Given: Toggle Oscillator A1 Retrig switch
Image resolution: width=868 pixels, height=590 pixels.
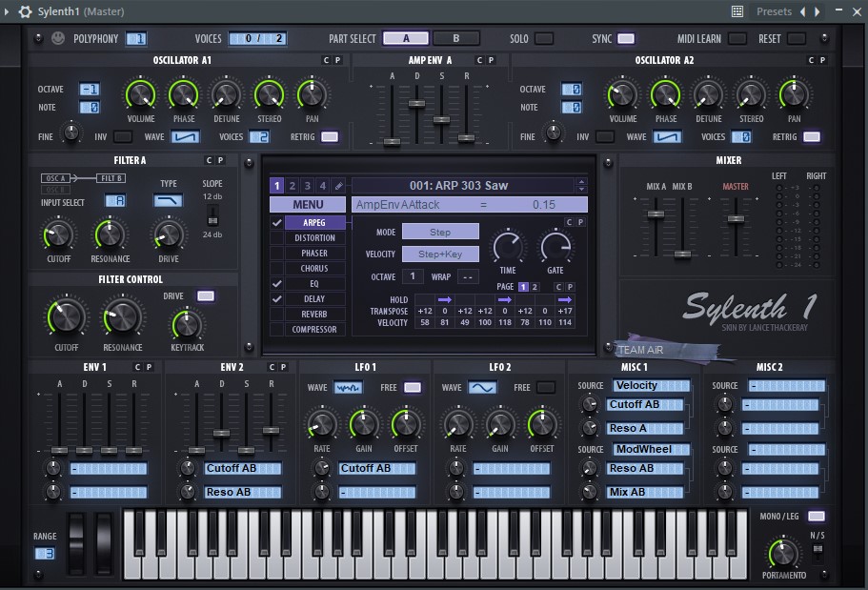Looking at the screenshot, I should (x=330, y=136).
